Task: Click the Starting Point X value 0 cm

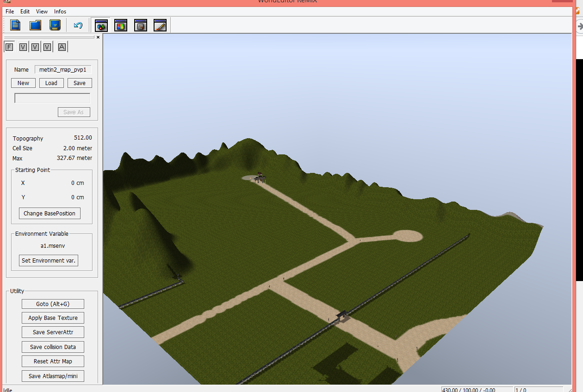Action: point(78,183)
